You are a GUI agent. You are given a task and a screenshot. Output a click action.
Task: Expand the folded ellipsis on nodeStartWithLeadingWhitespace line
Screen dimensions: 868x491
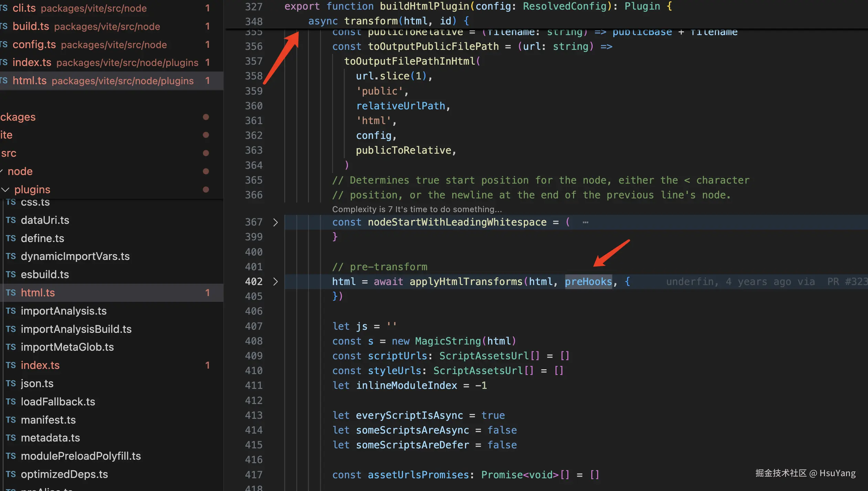pos(585,222)
